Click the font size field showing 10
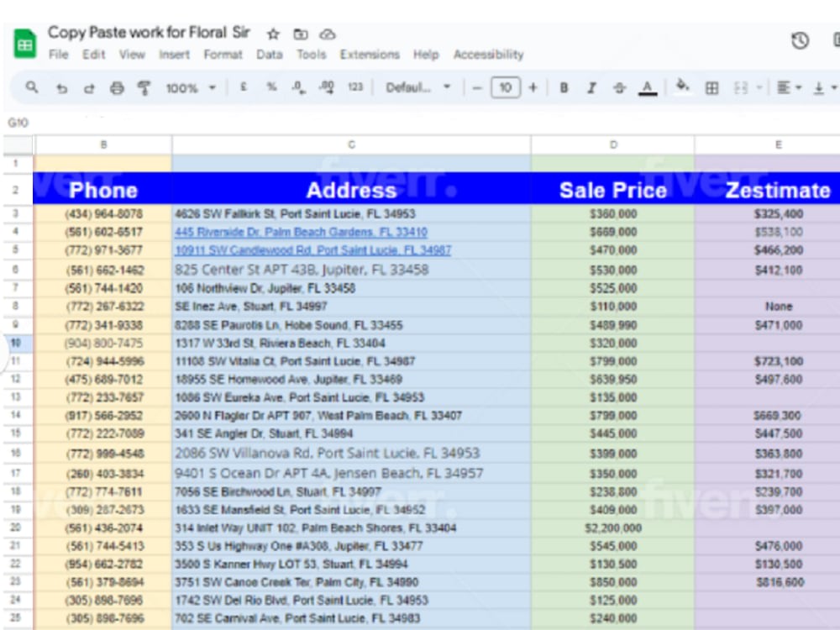 tap(505, 88)
